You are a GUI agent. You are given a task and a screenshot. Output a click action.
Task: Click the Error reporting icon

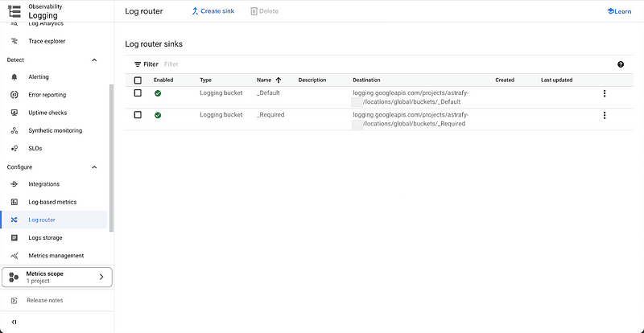(14, 95)
